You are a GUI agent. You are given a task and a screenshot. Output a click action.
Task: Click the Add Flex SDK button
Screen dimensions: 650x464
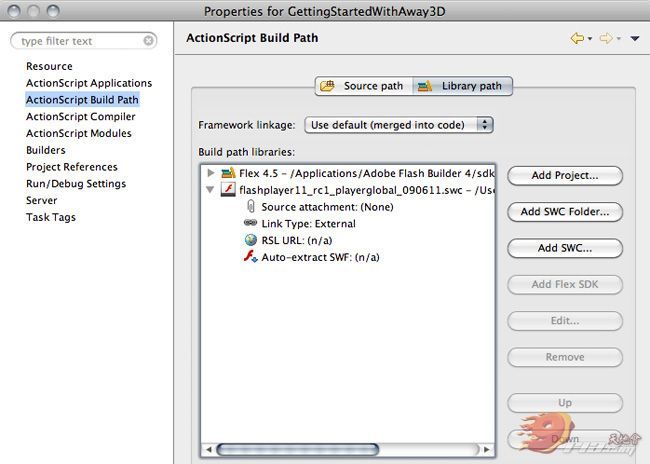point(565,284)
